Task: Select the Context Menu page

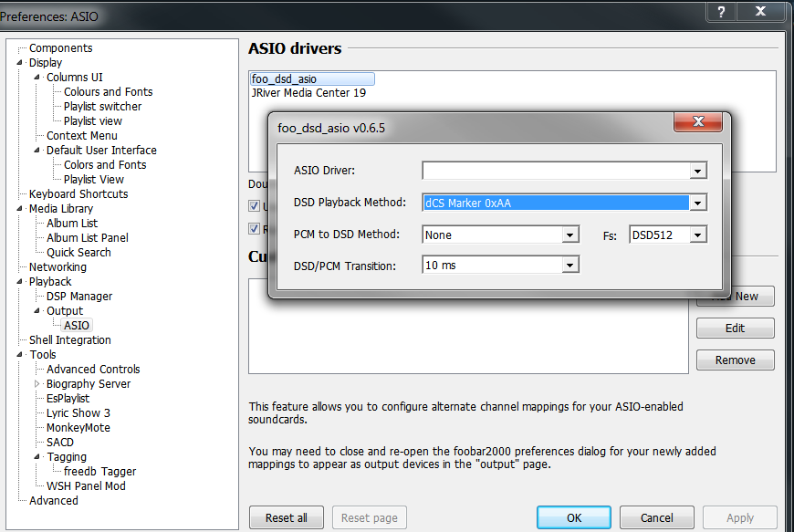Action: point(82,136)
